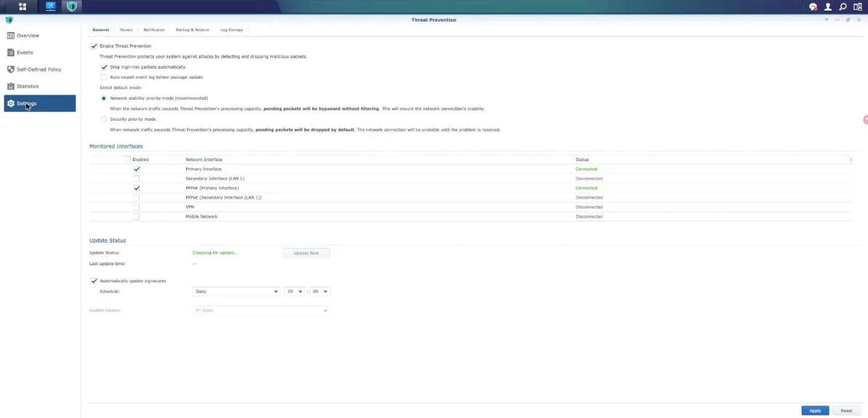868x418 pixels.
Task: Enable Secondary Interface (LAN 1) checkbox
Action: 136,178
